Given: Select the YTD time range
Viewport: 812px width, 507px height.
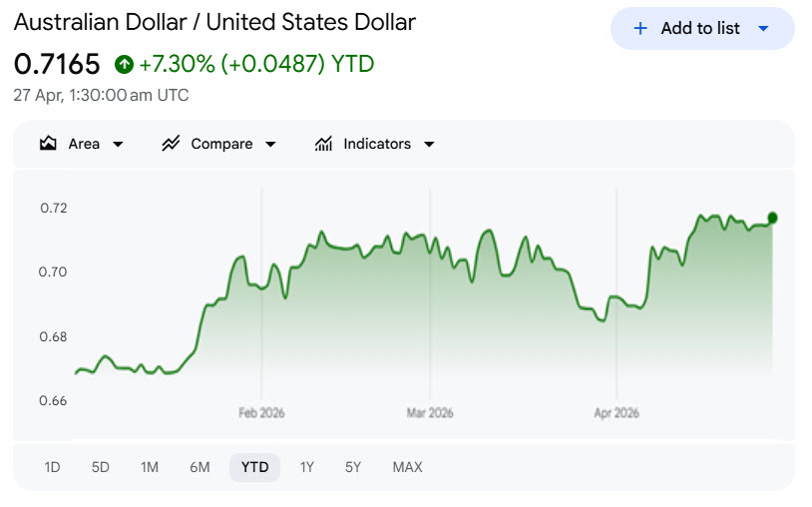Looking at the screenshot, I should tap(255, 467).
